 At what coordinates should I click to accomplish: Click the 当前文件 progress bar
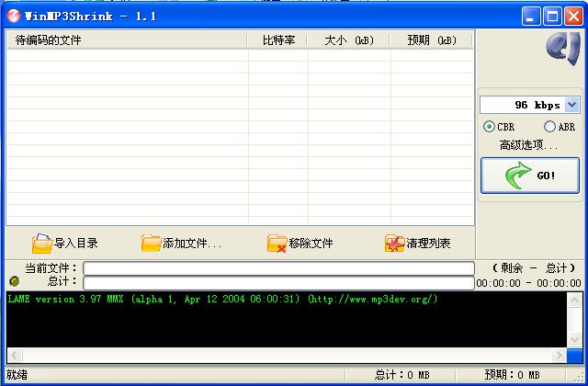point(278,268)
